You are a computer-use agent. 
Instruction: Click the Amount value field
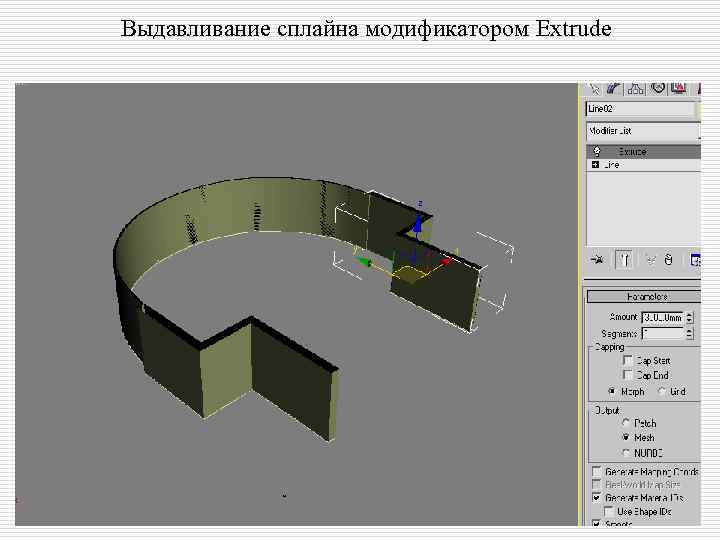(x=663, y=317)
